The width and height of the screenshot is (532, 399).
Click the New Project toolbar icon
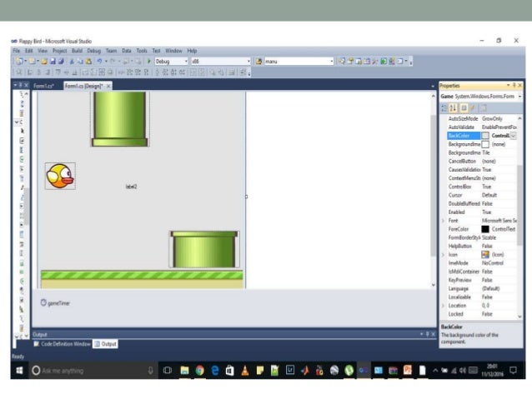click(19, 62)
